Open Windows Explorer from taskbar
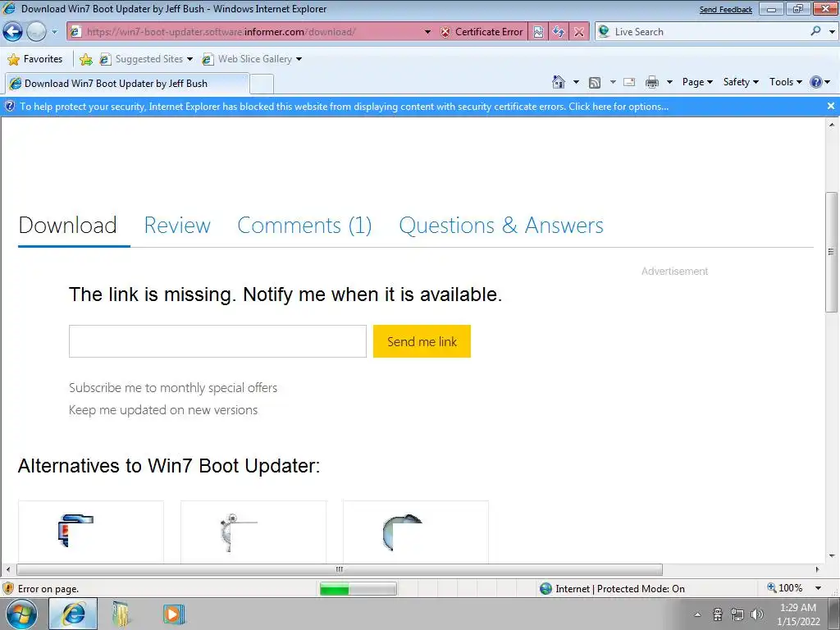Image resolution: width=840 pixels, height=630 pixels. click(121, 614)
